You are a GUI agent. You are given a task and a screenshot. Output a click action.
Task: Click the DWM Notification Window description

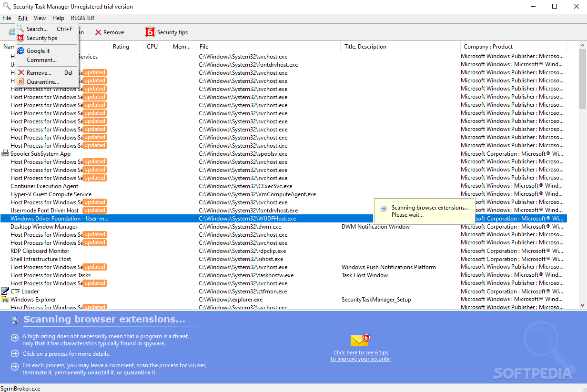tap(375, 227)
